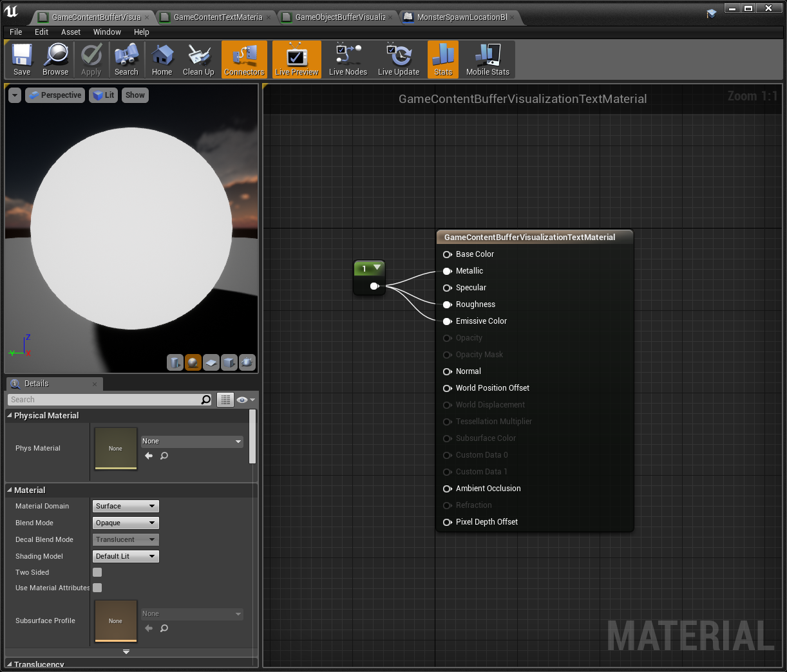Toggle Live Preview off

[296, 59]
